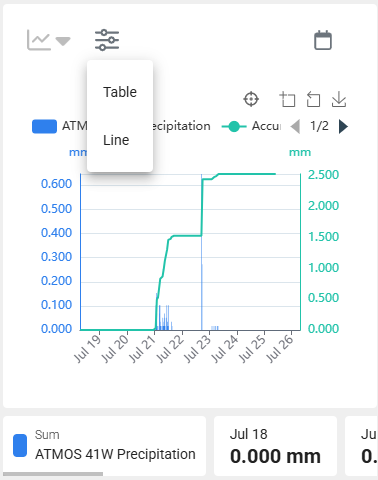Activate the zoom area selection icon
Image resolution: width=378 pixels, height=480 pixels.
[x=287, y=99]
